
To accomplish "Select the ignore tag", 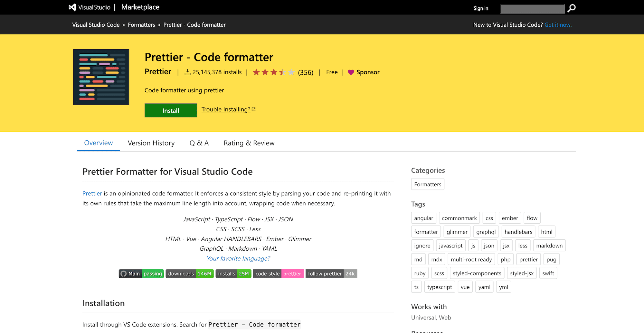I will 422,246.
